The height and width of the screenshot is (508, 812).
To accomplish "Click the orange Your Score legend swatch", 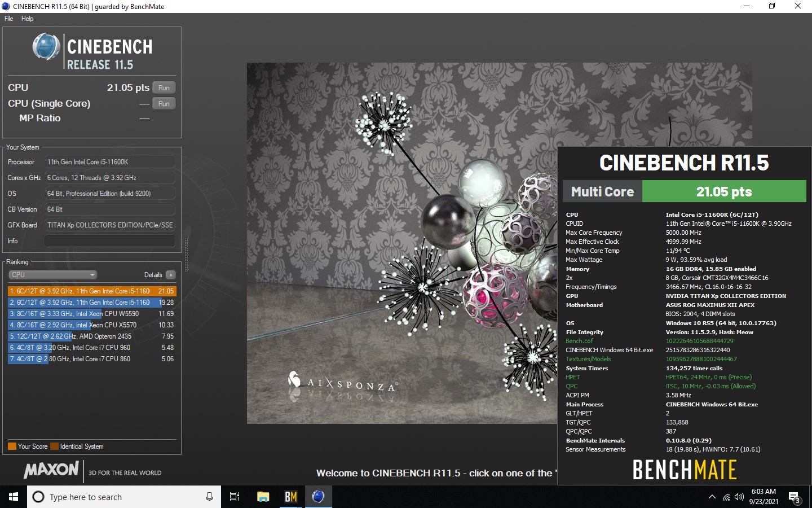I will point(12,446).
